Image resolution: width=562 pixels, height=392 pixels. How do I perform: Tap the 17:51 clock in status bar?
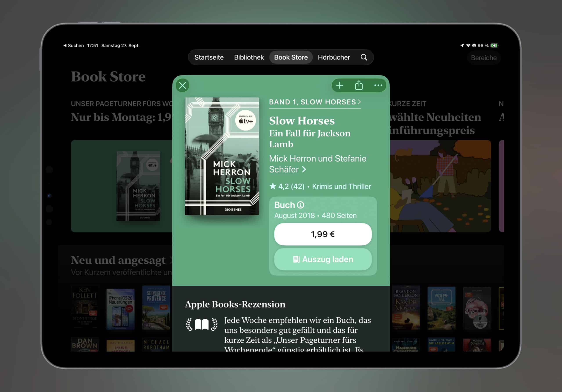point(92,45)
